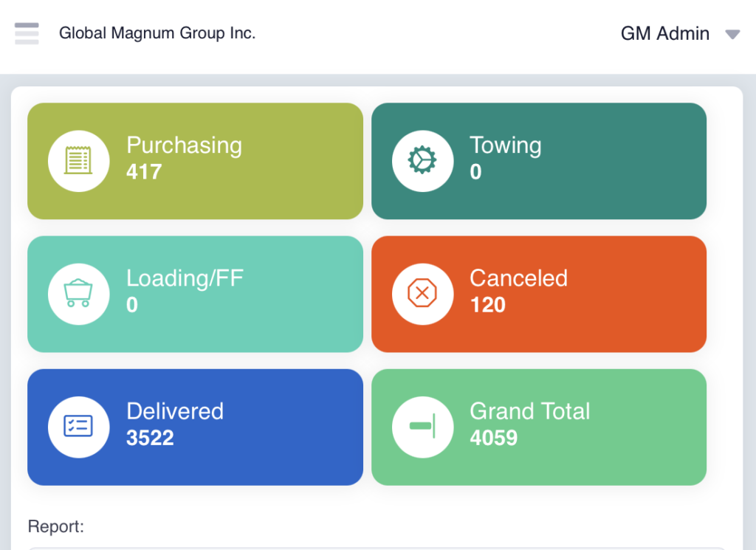Image resolution: width=756 pixels, height=550 pixels.
Task: Click the Grand Total count 4059
Action: (493, 438)
